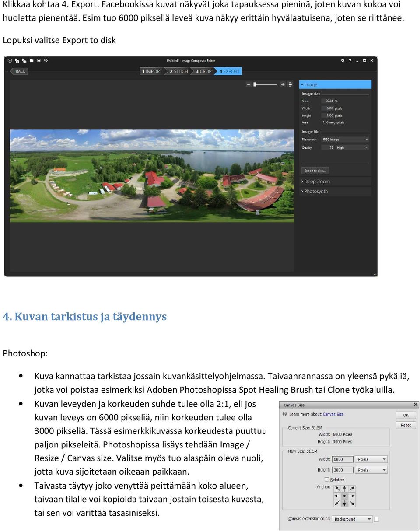
Task: Click heading '4. Kuvan tarkistus ja täydennys'
Action: (x=85, y=316)
